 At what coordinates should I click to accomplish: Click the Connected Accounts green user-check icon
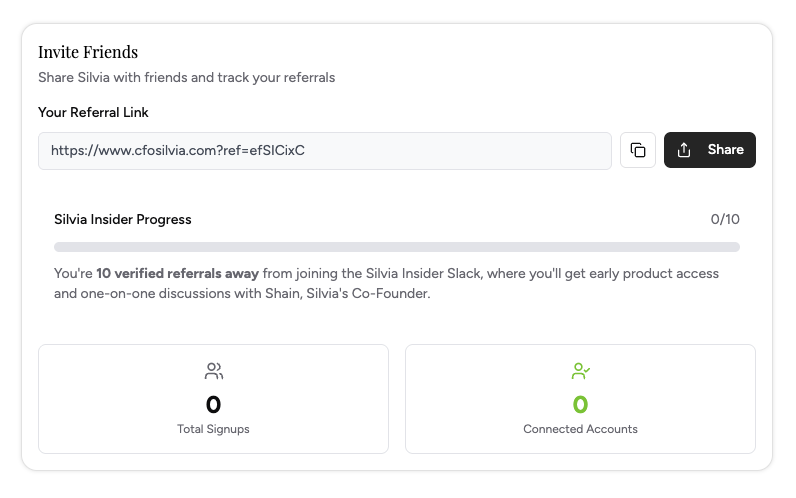pyautogui.click(x=580, y=371)
